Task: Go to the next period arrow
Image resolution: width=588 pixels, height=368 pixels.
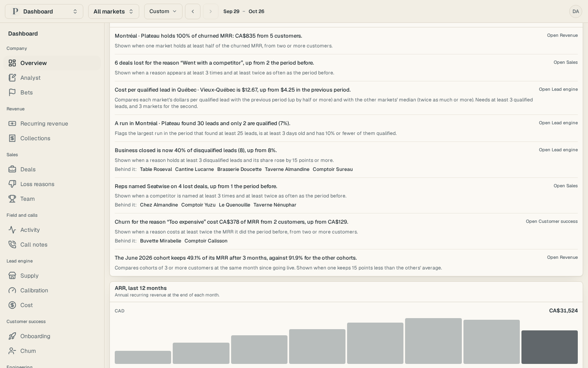Action: click(211, 11)
